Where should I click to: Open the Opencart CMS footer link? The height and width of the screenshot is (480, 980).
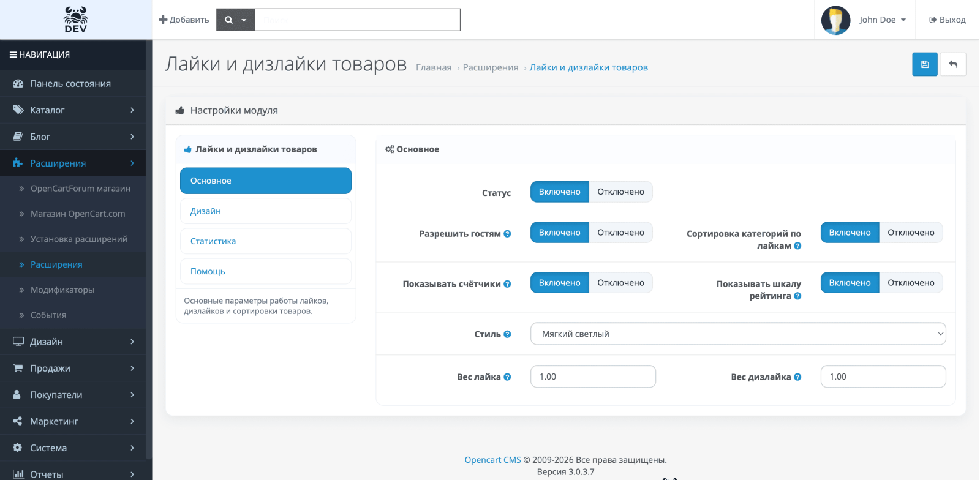492,460
